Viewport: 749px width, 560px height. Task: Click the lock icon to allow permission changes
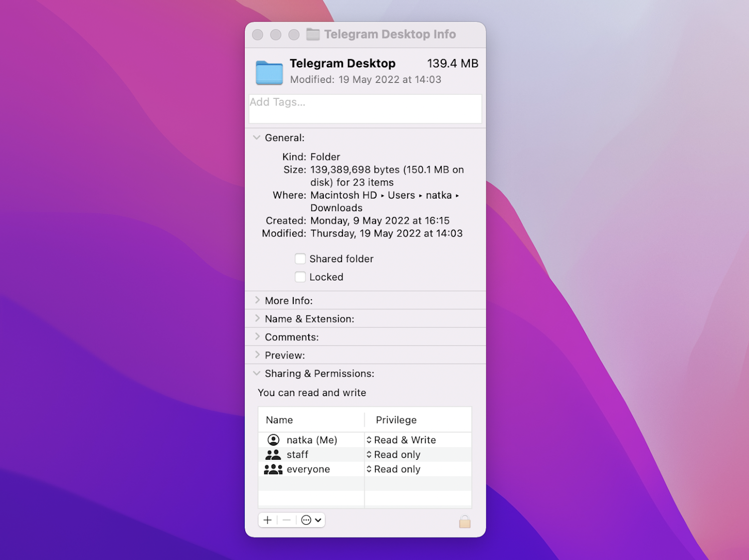[464, 521]
